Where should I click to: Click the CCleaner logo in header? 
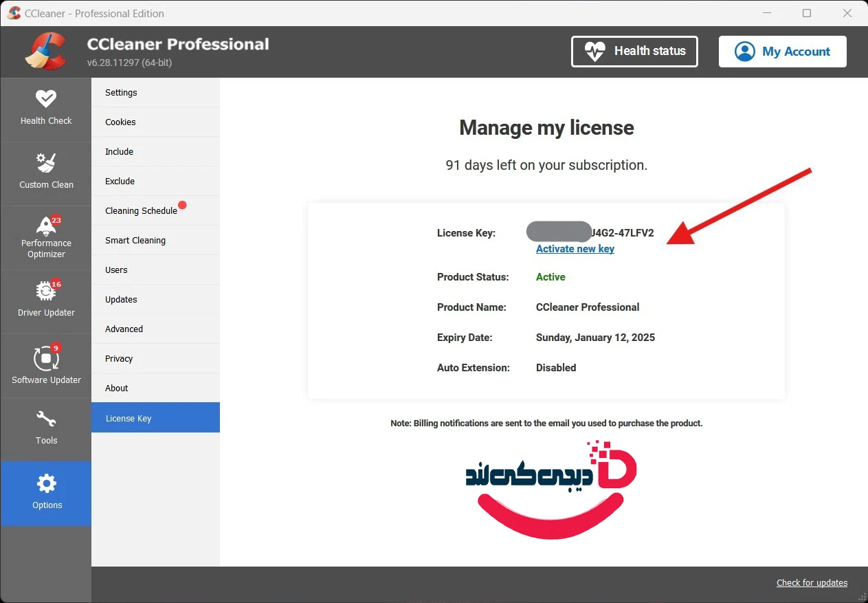coord(45,52)
